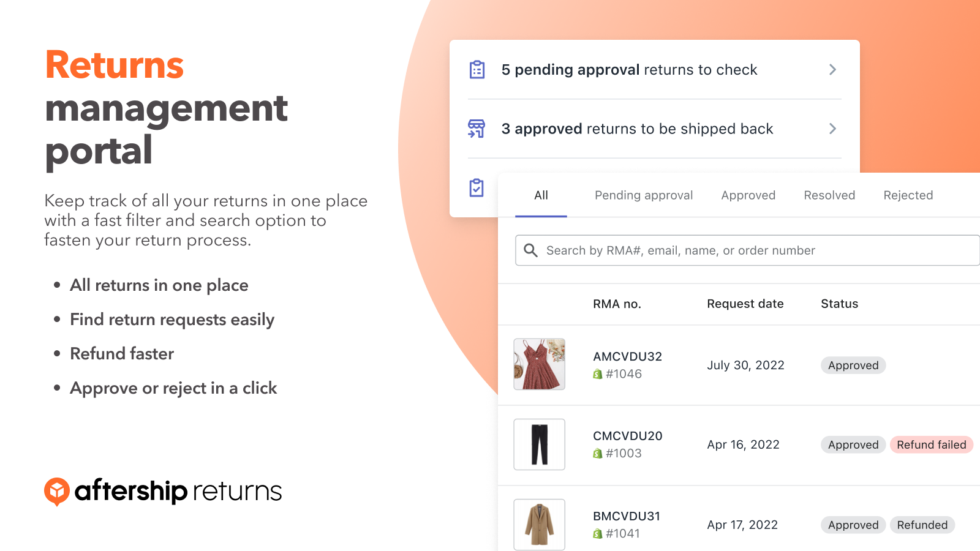
Task: Click the magnifier icon in the search box
Action: tap(531, 250)
